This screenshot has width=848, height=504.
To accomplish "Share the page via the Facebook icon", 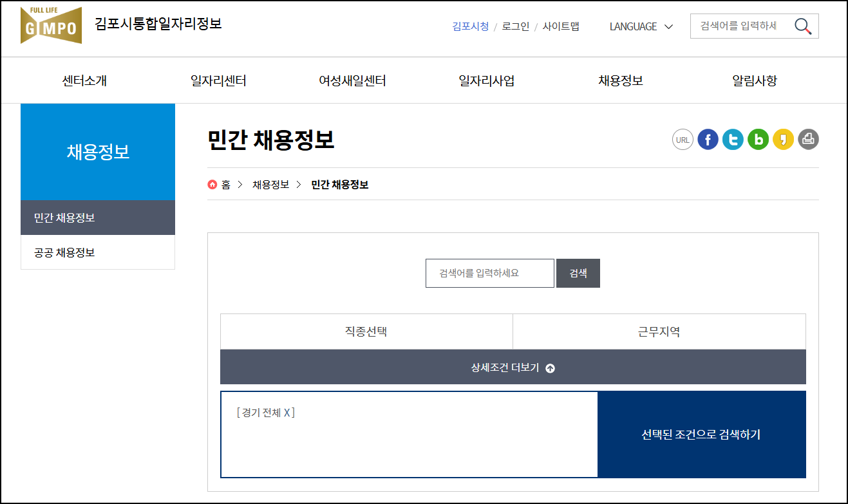I will pyautogui.click(x=708, y=139).
